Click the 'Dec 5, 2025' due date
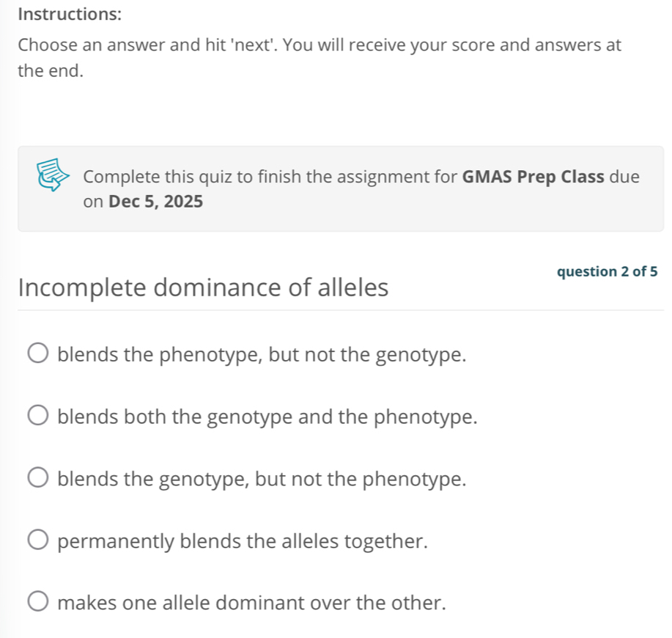The image size is (672, 638). (155, 202)
